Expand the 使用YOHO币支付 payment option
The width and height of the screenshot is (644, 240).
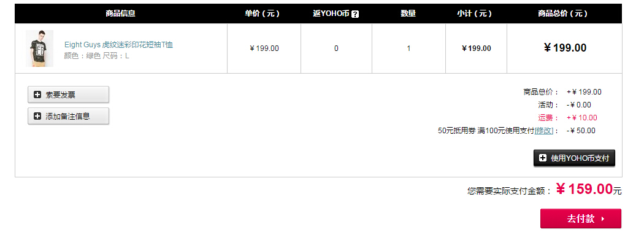[574, 158]
